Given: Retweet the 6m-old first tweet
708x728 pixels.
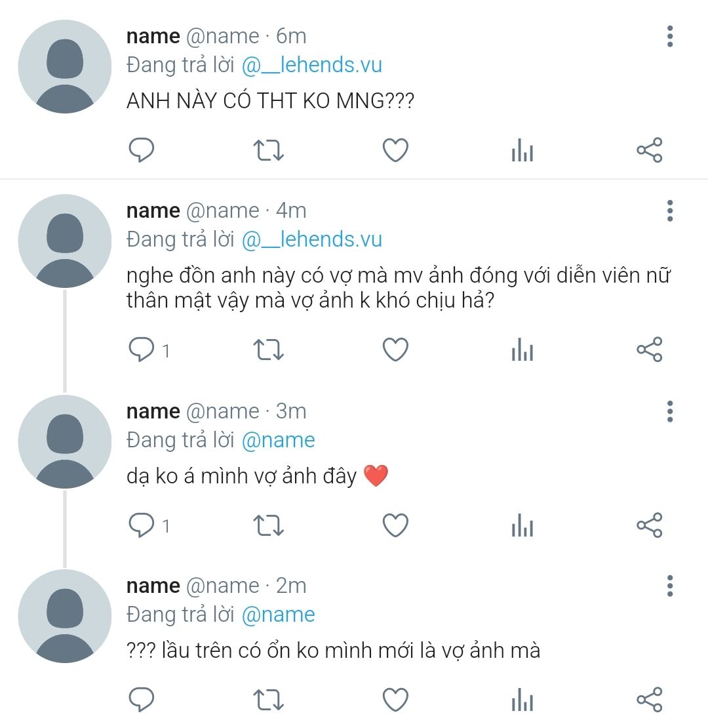Looking at the screenshot, I should pos(268,151).
